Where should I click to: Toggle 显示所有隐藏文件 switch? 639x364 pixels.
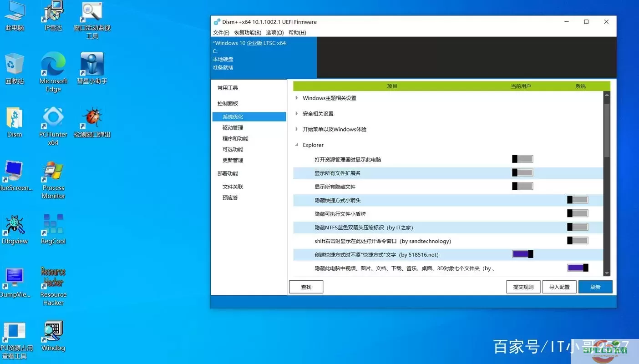click(x=522, y=186)
